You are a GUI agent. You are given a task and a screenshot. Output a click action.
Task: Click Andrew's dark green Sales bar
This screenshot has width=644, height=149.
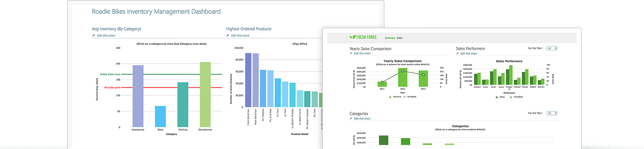click(476, 79)
